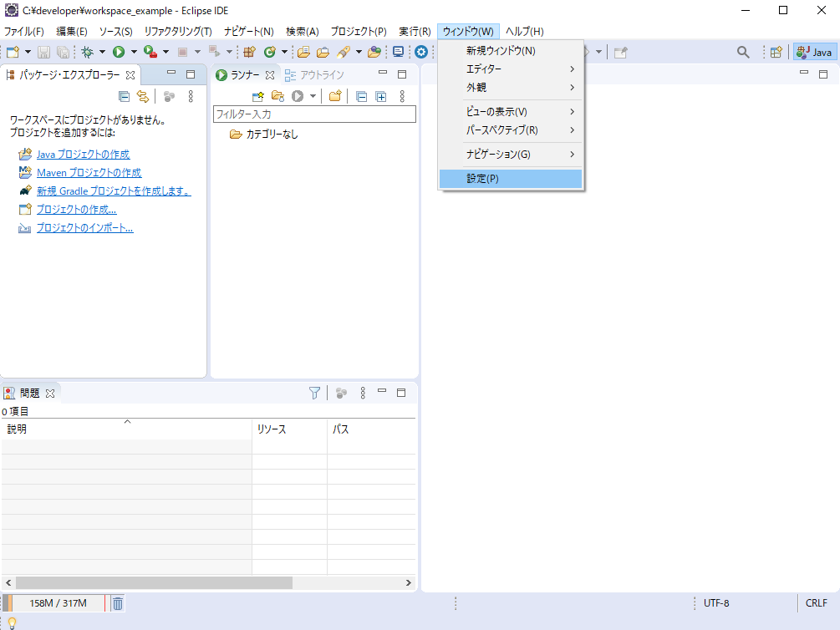The height and width of the screenshot is (630, 840).
Task: Click the blue gear toolbar icon
Action: tap(421, 52)
